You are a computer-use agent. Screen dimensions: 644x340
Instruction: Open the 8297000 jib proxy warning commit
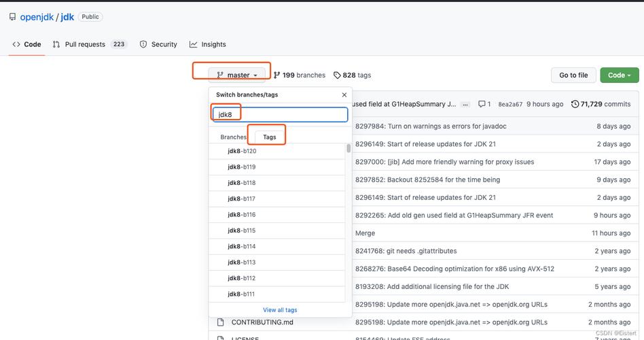445,162
